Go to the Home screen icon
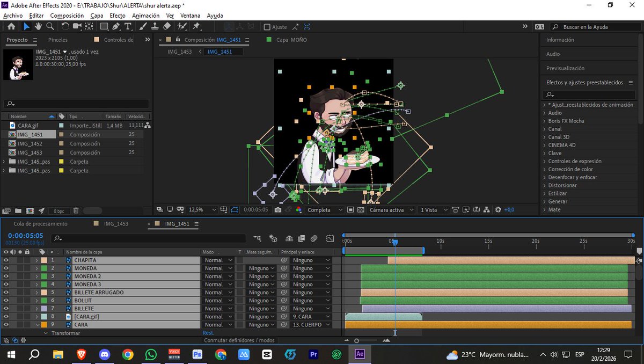The width and height of the screenshot is (644, 364). (11, 26)
